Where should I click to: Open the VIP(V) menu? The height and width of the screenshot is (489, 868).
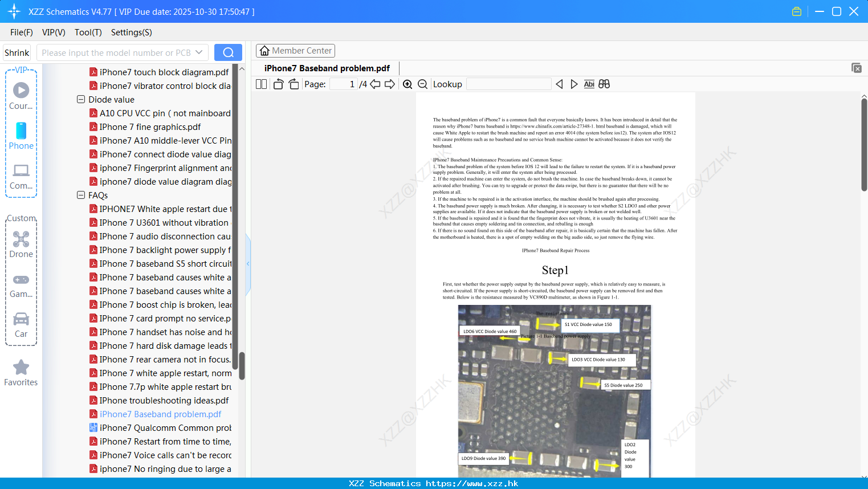pos(54,32)
